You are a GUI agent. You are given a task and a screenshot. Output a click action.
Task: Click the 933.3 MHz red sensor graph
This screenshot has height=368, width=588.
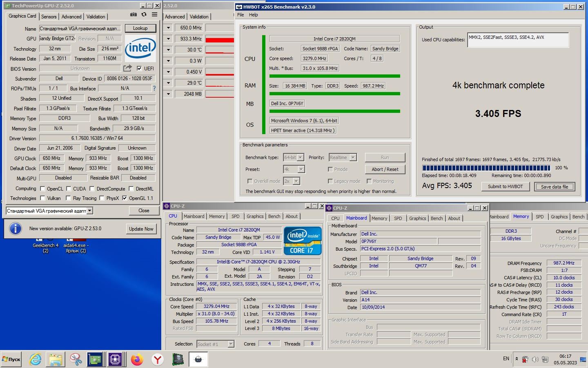coord(220,39)
